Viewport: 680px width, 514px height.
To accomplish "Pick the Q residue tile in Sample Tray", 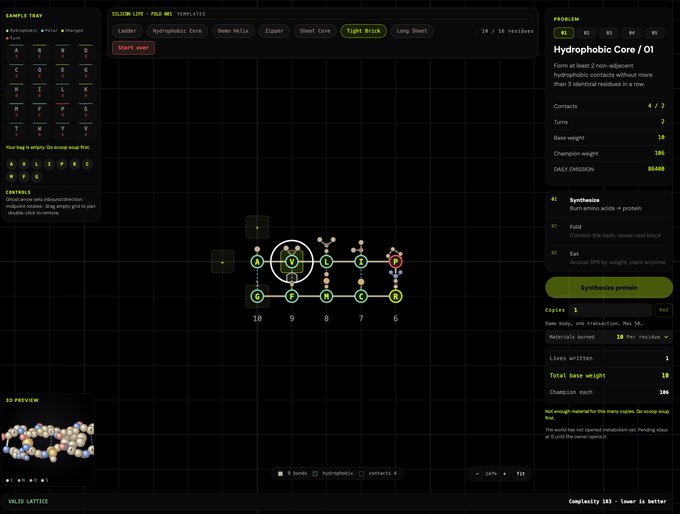I will pos(39,72).
